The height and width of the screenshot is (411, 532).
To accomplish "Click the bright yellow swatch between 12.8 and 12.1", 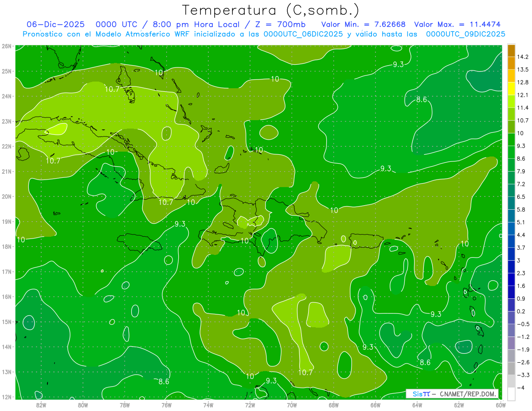I will click(511, 88).
